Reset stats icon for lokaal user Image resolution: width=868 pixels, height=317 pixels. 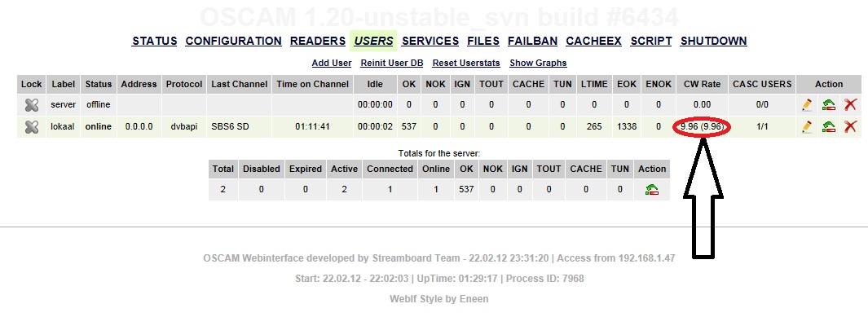click(829, 126)
